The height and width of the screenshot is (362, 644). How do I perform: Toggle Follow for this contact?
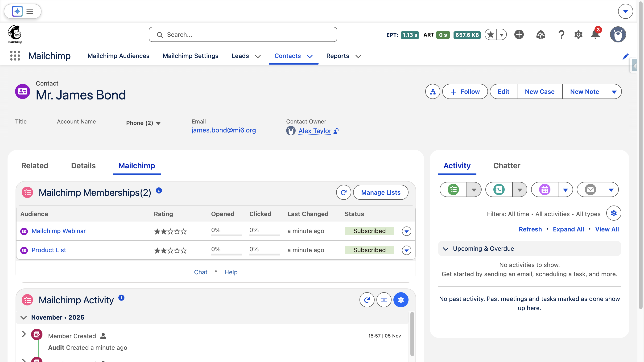[465, 91]
